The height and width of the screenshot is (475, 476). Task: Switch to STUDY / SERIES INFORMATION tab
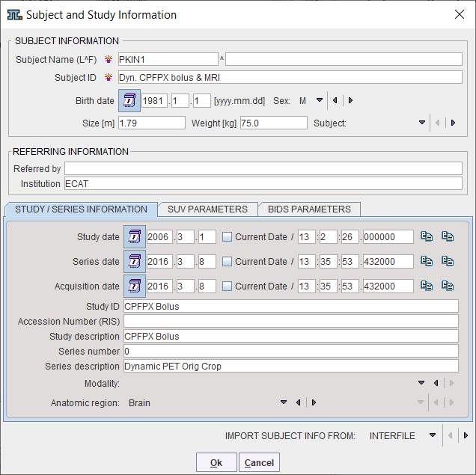[81, 209]
